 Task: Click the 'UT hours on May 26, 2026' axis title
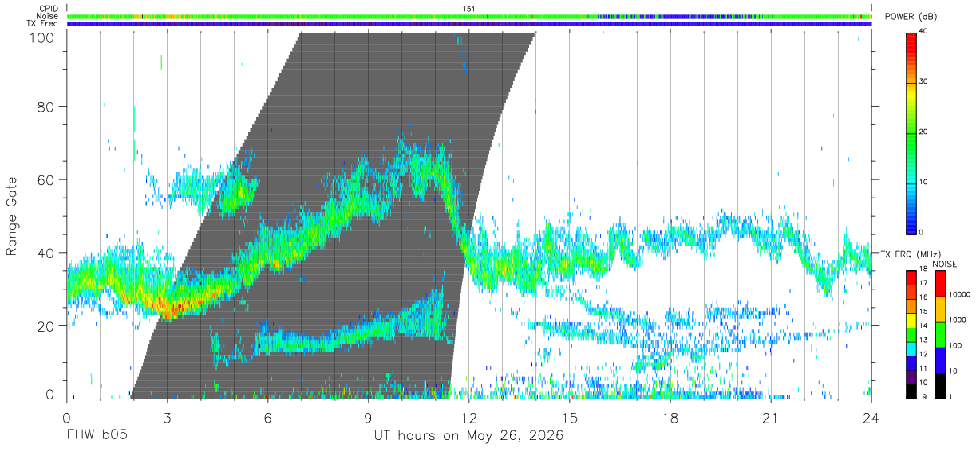tap(468, 436)
